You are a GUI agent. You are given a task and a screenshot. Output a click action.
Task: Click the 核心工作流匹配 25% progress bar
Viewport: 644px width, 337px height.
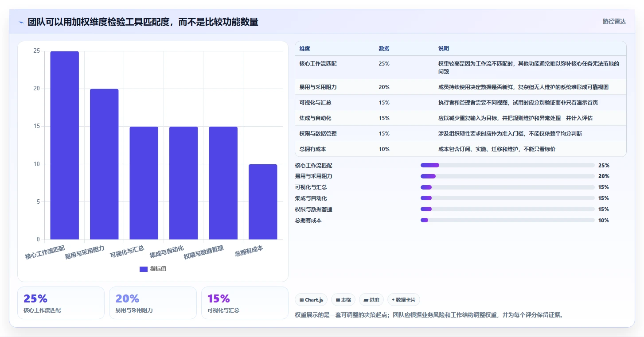(x=507, y=165)
